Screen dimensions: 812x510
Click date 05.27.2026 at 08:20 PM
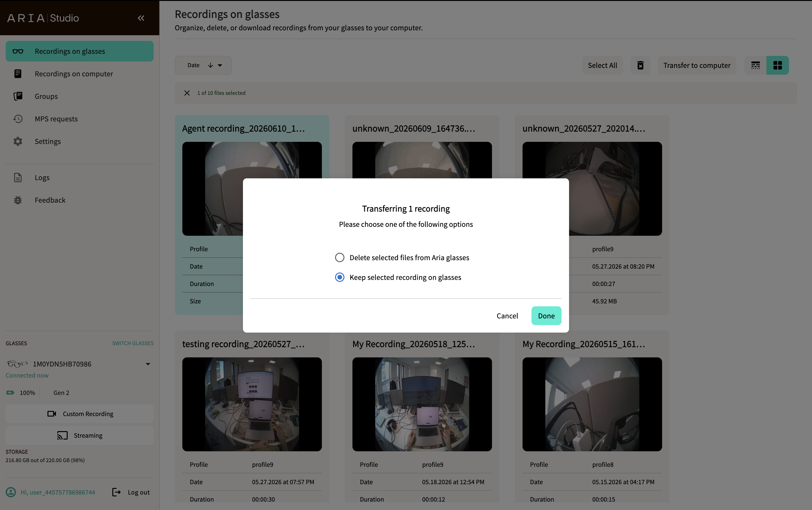(623, 266)
